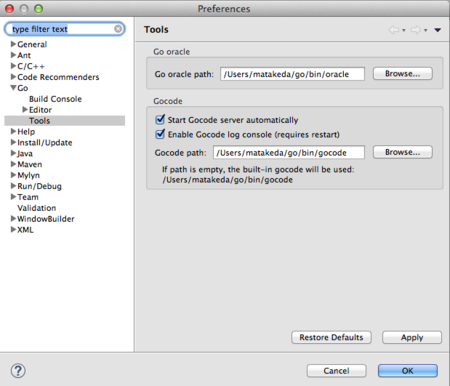Expand the C/C++ tree node

(x=13, y=66)
